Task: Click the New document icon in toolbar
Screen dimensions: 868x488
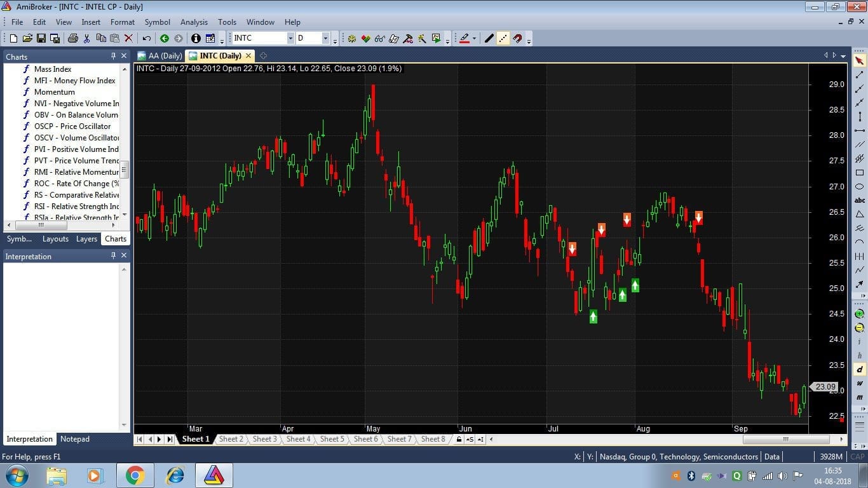Action: point(14,38)
